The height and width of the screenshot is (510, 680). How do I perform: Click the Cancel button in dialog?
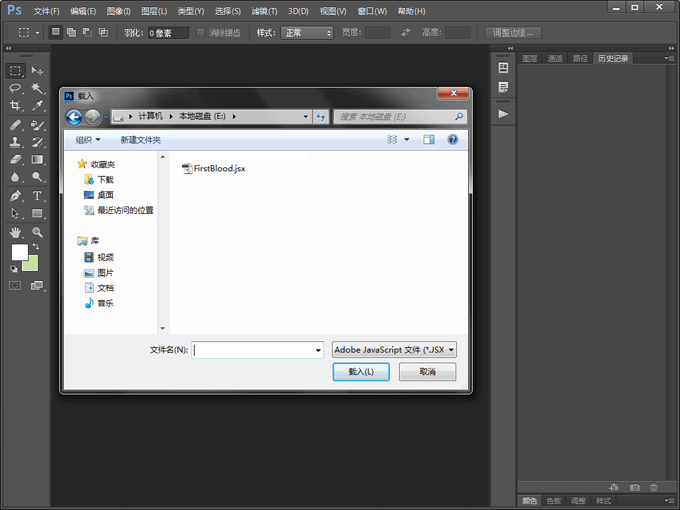(x=427, y=372)
